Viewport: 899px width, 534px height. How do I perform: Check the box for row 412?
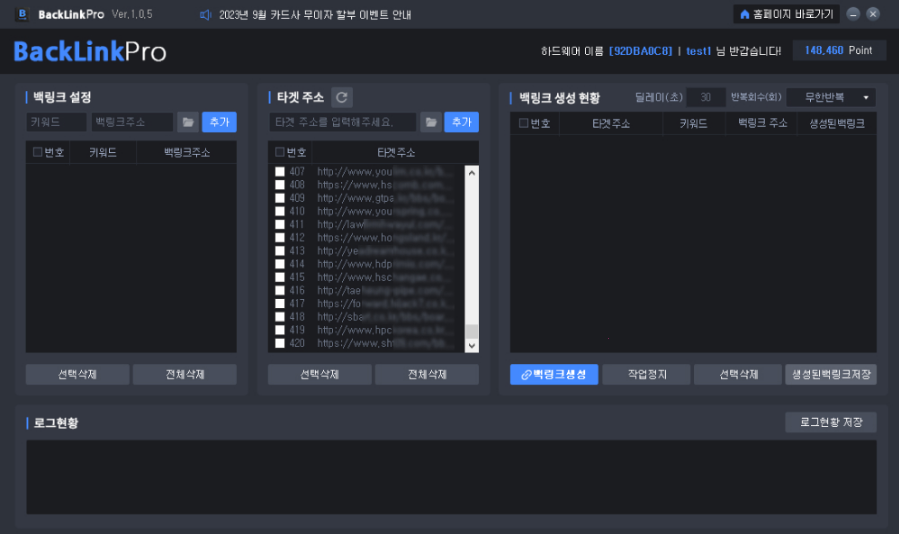tap(280, 237)
